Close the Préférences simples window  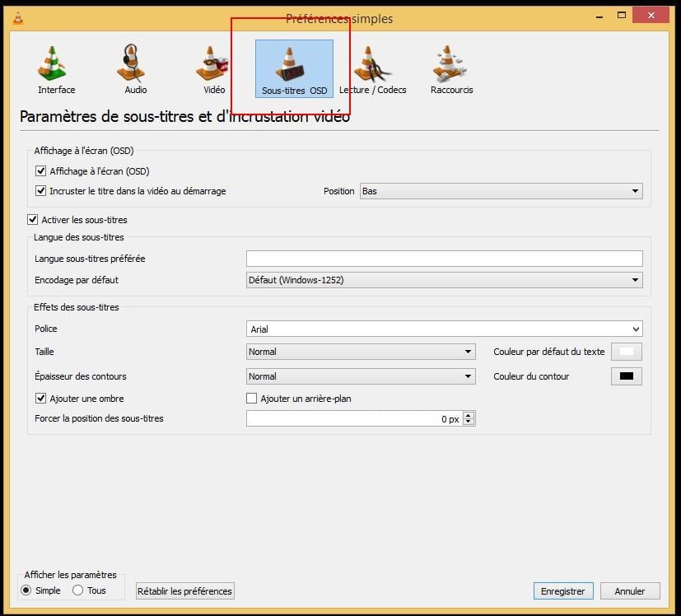(x=651, y=15)
